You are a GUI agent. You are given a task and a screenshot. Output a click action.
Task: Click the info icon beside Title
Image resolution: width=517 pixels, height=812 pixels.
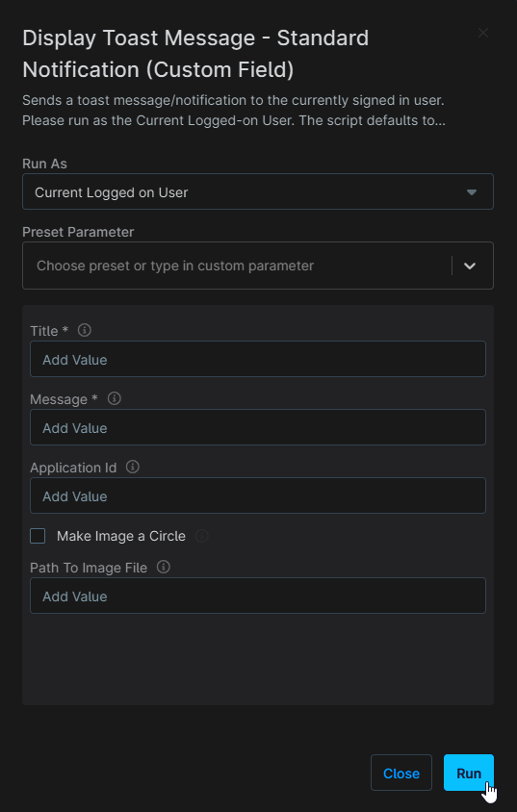[85, 330]
